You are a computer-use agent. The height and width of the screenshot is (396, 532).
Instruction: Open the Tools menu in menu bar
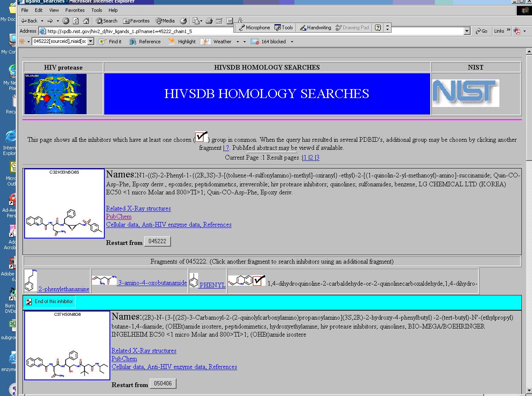97,10
